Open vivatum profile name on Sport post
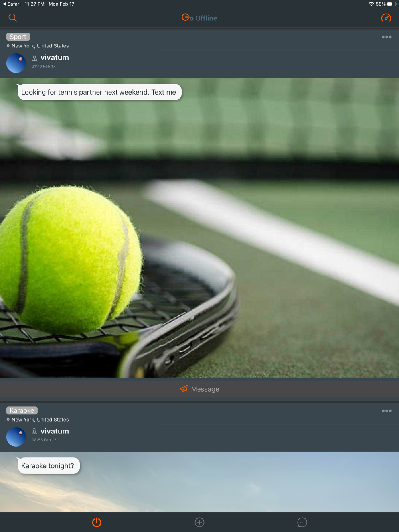Screen dimensions: 399x532 (x=55, y=57)
